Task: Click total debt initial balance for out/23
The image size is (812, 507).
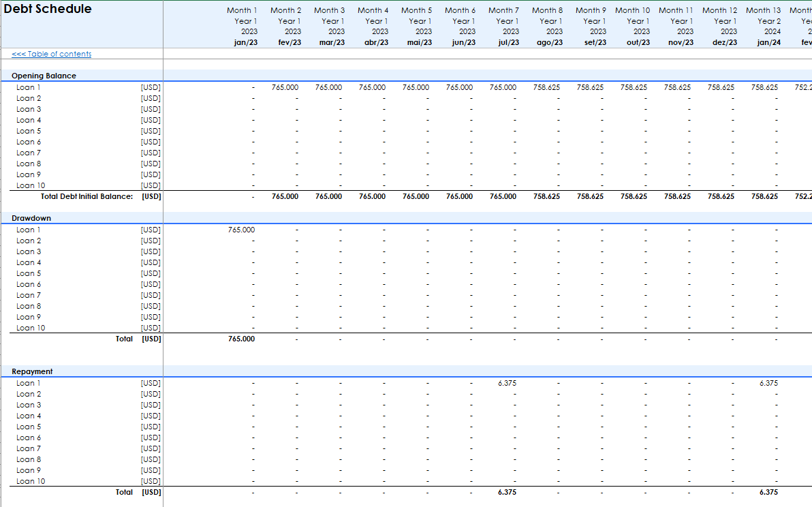Action: pyautogui.click(x=634, y=196)
